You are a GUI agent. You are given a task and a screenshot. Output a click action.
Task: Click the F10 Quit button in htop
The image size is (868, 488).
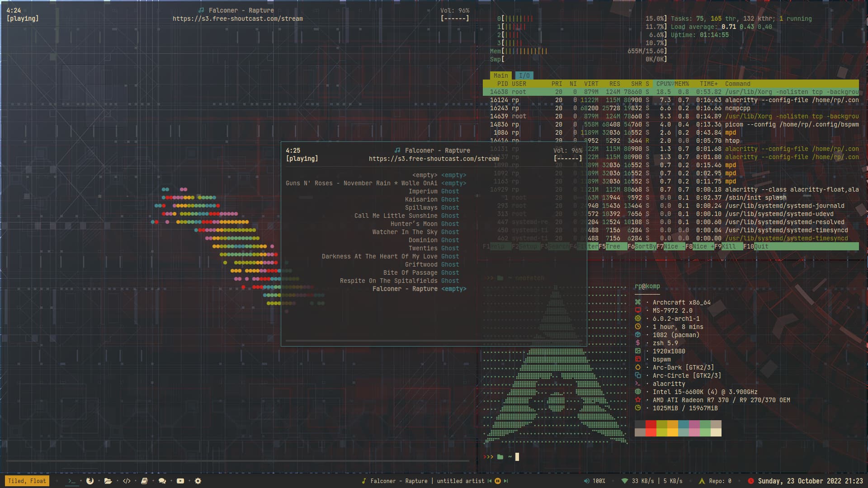pos(755,246)
